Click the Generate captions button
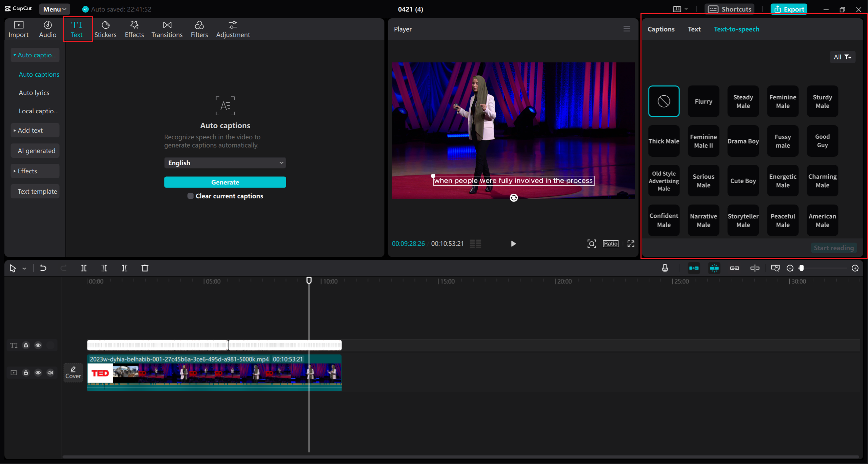Viewport: 868px width, 464px height. click(x=225, y=182)
